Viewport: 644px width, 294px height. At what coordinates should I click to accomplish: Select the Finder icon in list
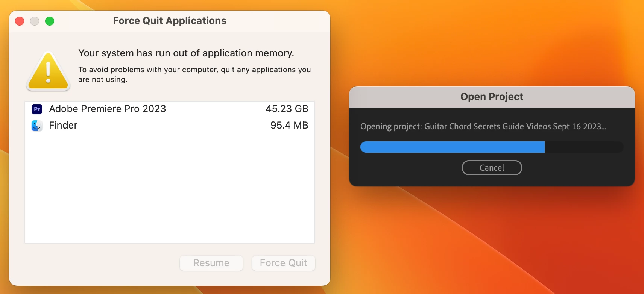[37, 126]
